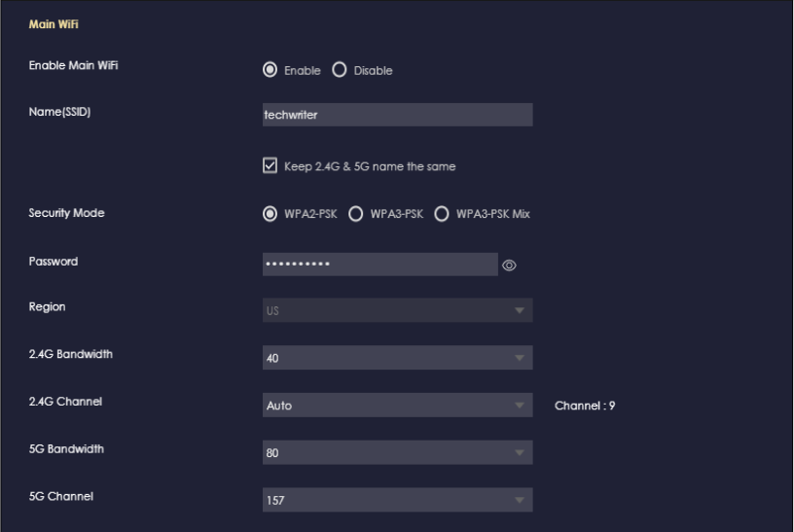
Task: Show password using the eye icon
Action: 510,265
